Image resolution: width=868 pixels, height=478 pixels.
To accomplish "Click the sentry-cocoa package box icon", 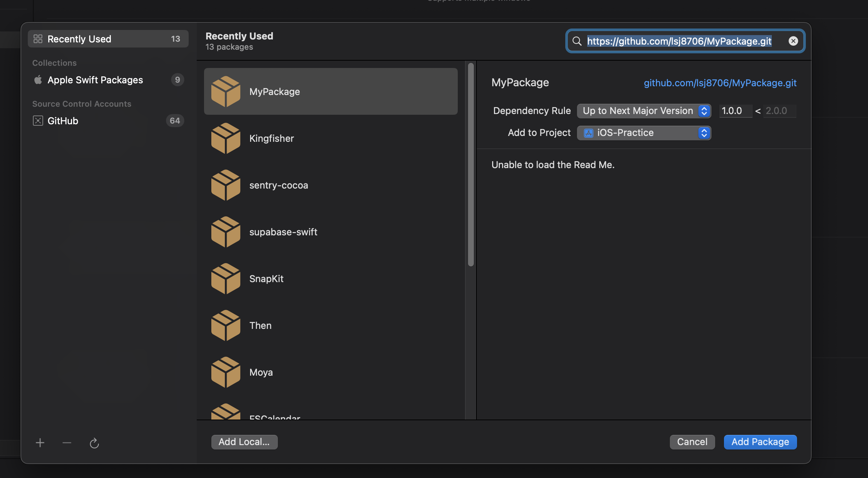I will point(226,185).
